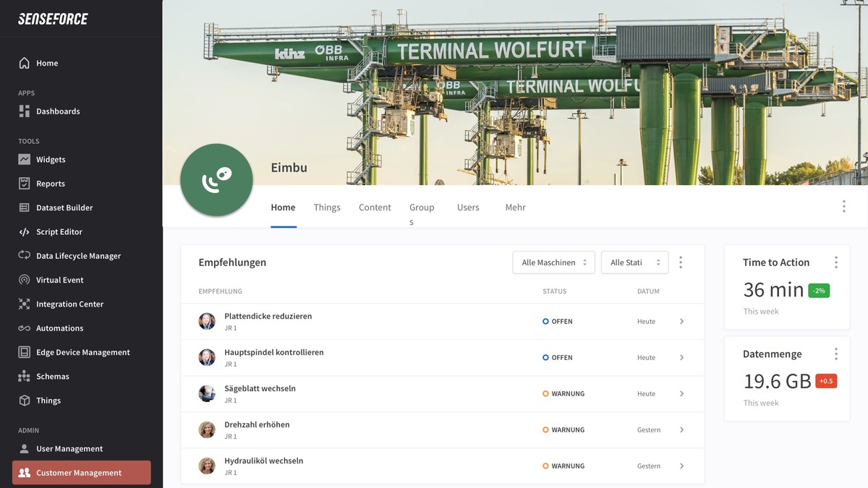The image size is (868, 488).
Task: Switch to the Things tab
Action: (327, 207)
